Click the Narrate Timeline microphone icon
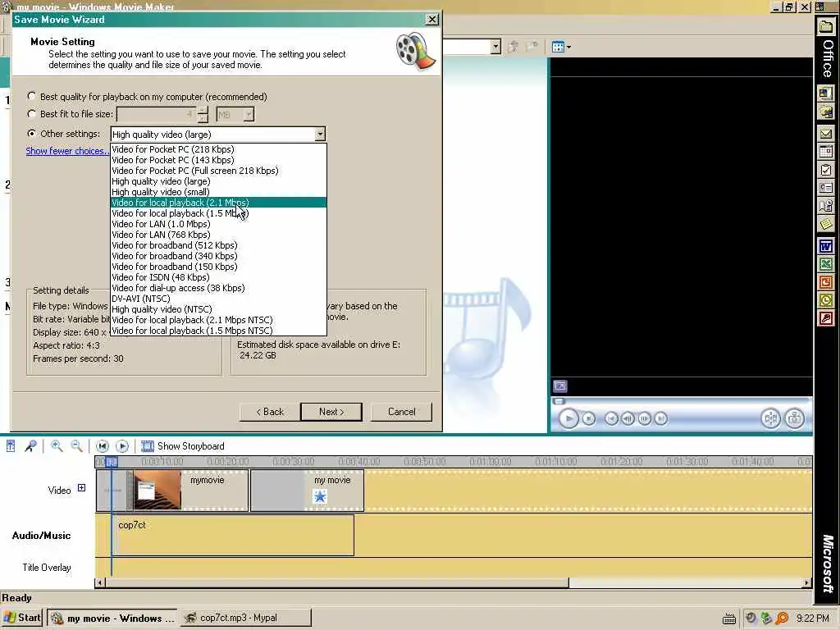Image resolution: width=840 pixels, height=630 pixels. (31, 445)
